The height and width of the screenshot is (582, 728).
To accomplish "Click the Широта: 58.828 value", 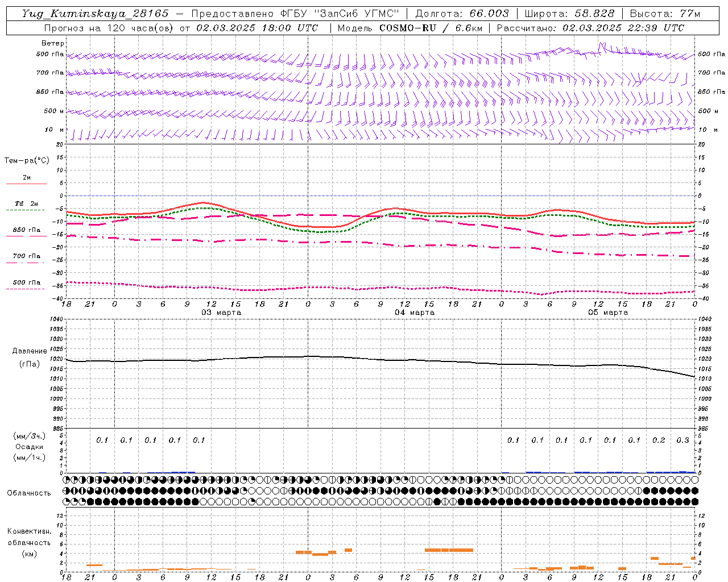I will pyautogui.click(x=569, y=14).
